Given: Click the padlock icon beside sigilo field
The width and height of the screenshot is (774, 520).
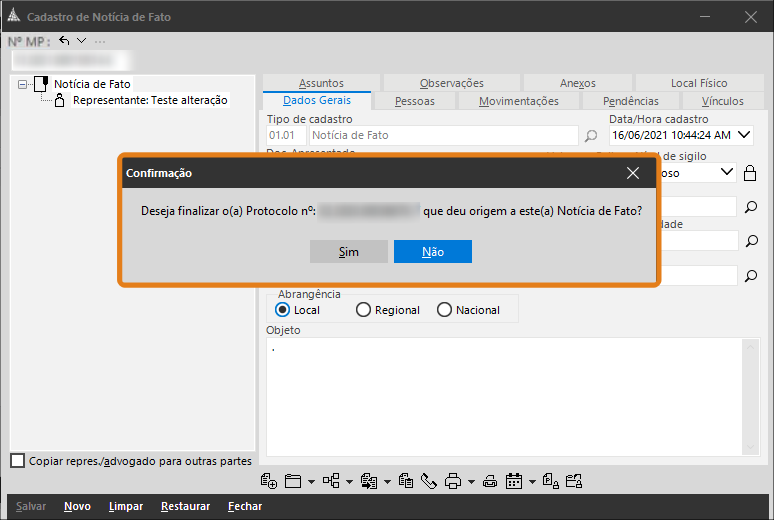Looking at the screenshot, I should coord(751,172).
